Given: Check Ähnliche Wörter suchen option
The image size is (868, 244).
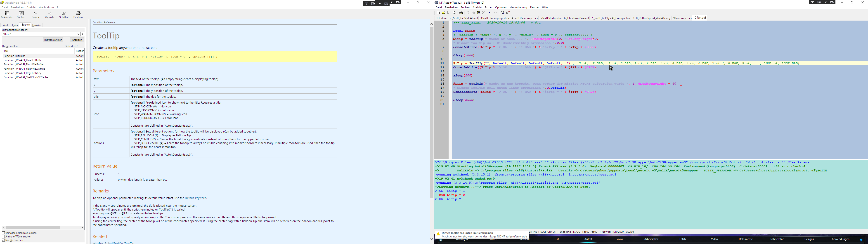Looking at the screenshot, I should pyautogui.click(x=3, y=237).
